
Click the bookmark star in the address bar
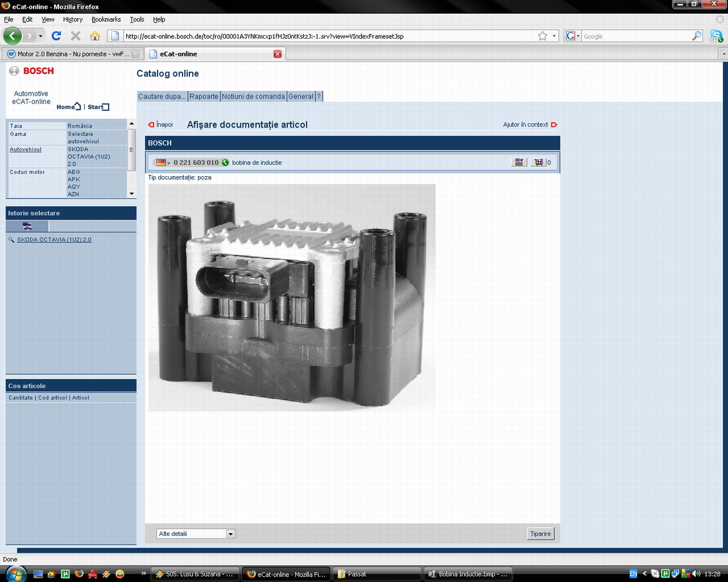point(542,36)
